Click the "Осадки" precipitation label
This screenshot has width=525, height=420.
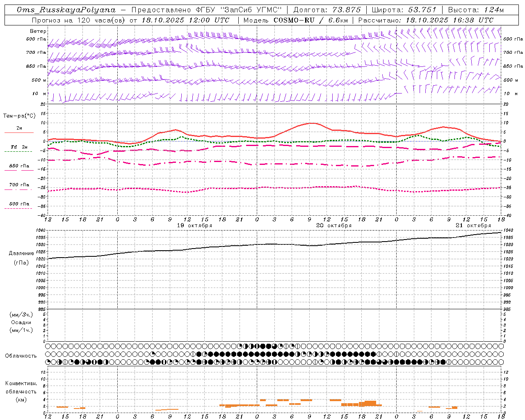[21, 322]
